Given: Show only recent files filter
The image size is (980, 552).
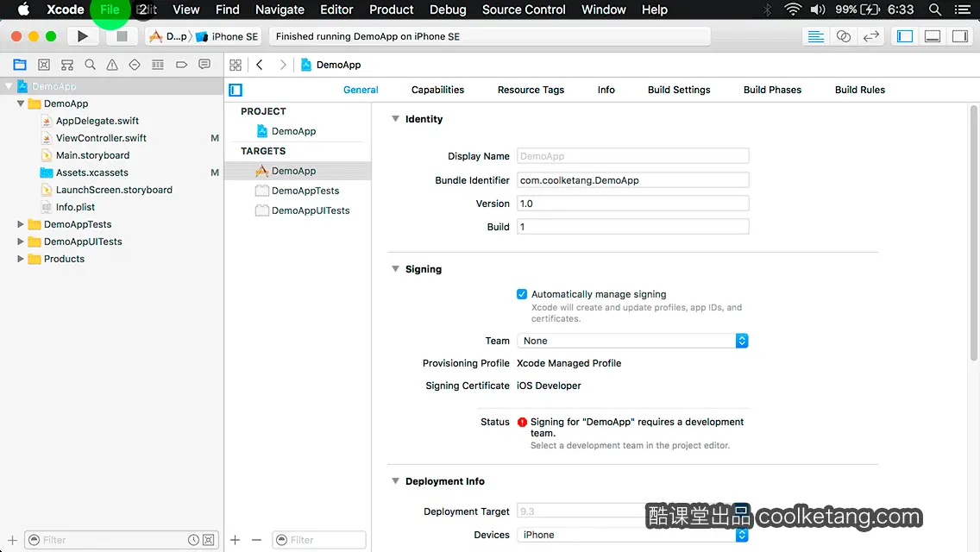Looking at the screenshot, I should tap(194, 540).
